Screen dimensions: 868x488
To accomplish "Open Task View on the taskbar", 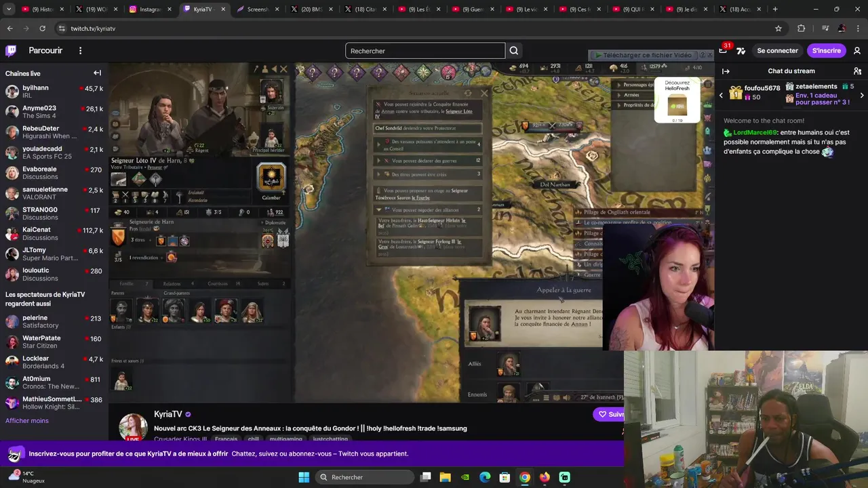I will coord(425,477).
